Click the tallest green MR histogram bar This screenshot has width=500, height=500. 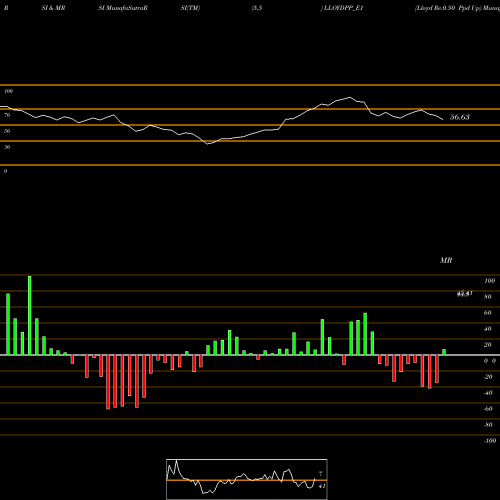[x=30, y=315]
